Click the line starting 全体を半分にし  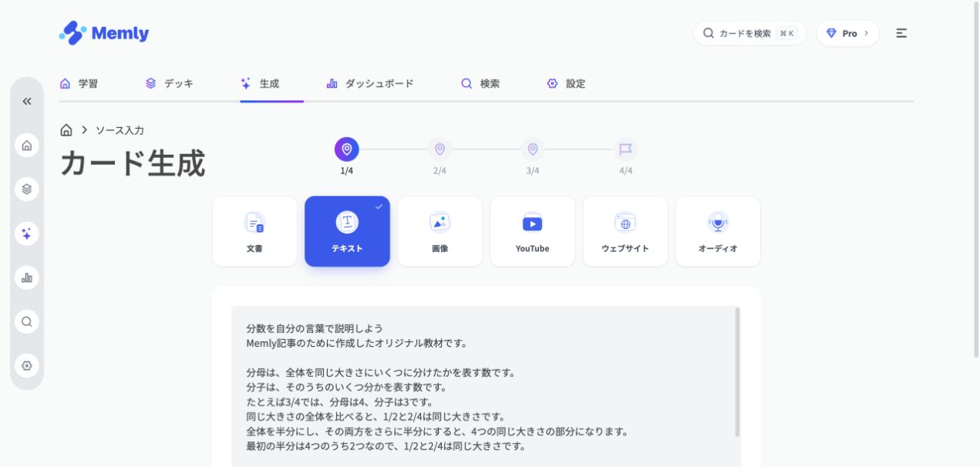(437, 432)
